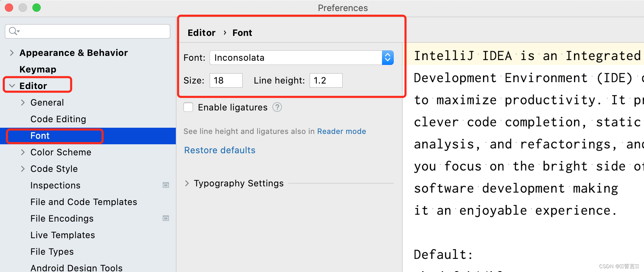Click the font preview text area
This screenshot has height=272, width=644.
tap(523, 157)
